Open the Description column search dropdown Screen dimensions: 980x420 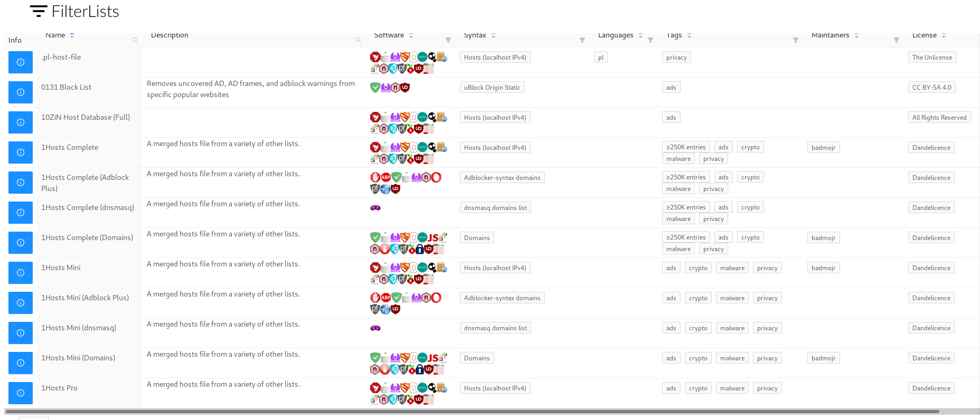coord(358,40)
